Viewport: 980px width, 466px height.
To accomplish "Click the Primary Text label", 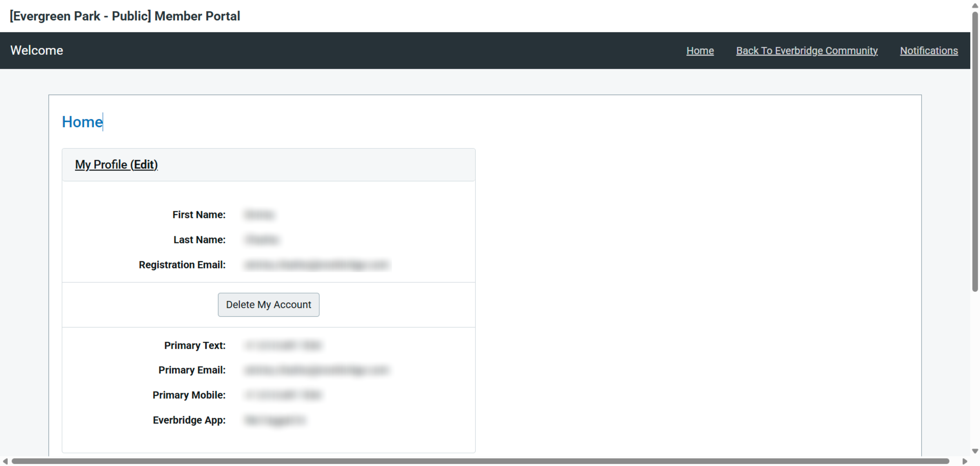I will [195, 345].
